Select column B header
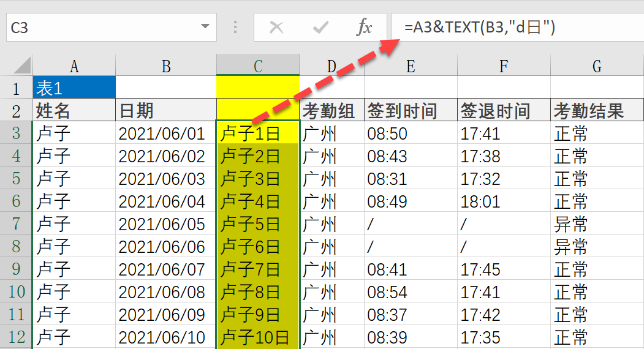The width and height of the screenshot is (644, 349). tap(166, 66)
